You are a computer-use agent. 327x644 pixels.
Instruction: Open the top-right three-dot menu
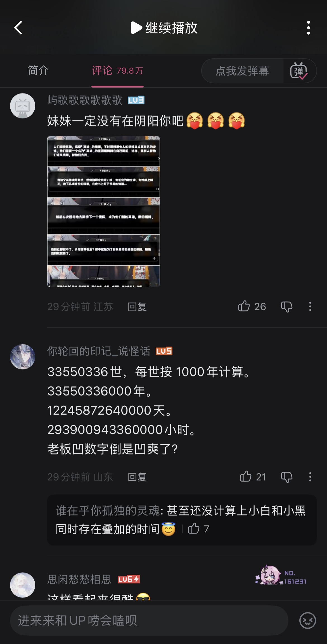click(308, 28)
